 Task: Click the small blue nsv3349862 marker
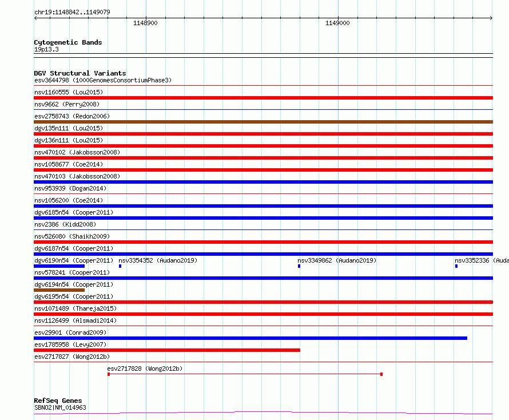click(299, 266)
